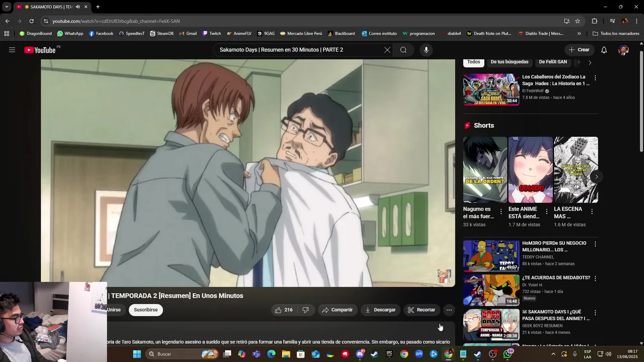Open options for HoM3RO PIERDe video
Viewport: 644px width, 362px height.
coord(595,244)
